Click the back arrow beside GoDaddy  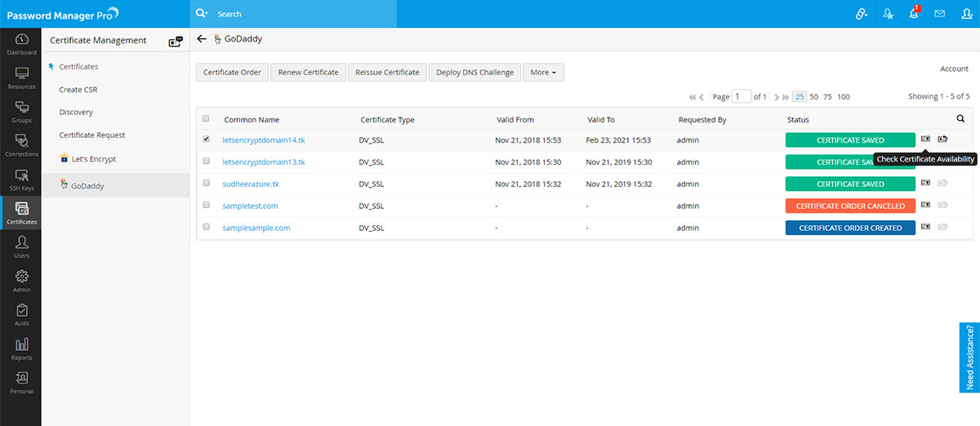coord(202,38)
